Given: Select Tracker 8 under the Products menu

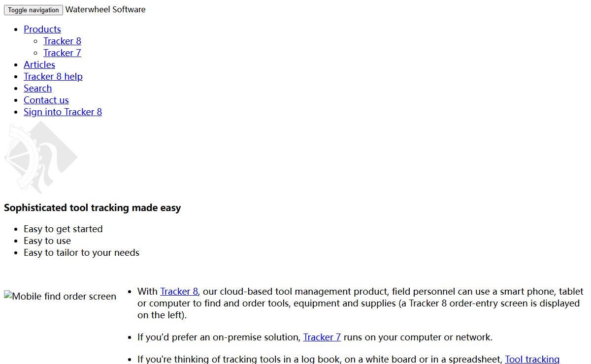Looking at the screenshot, I should click(62, 41).
